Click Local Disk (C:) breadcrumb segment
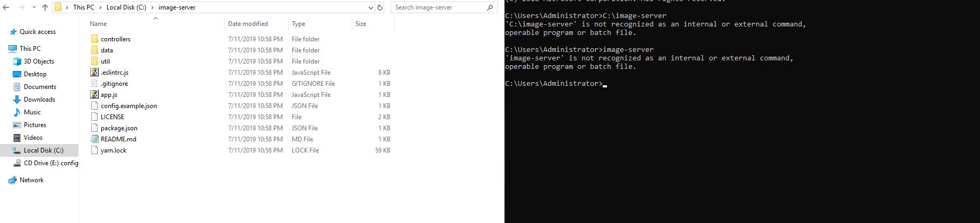 click(x=126, y=7)
